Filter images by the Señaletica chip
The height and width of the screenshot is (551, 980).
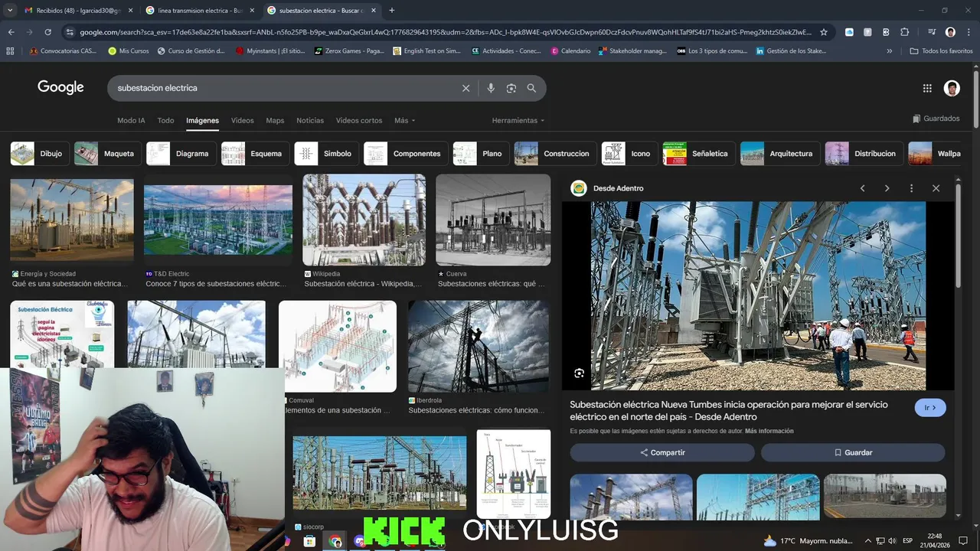coord(697,154)
